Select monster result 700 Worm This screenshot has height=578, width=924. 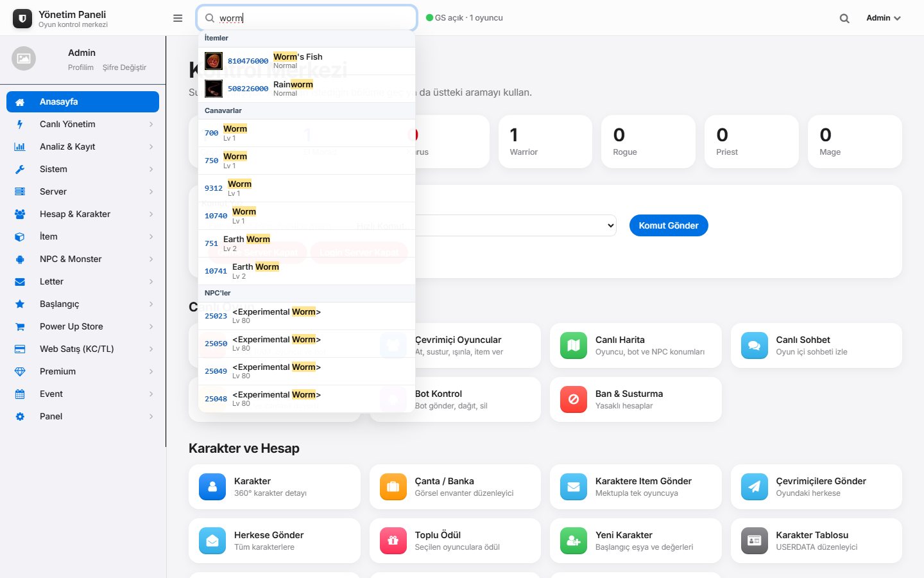tap(307, 133)
